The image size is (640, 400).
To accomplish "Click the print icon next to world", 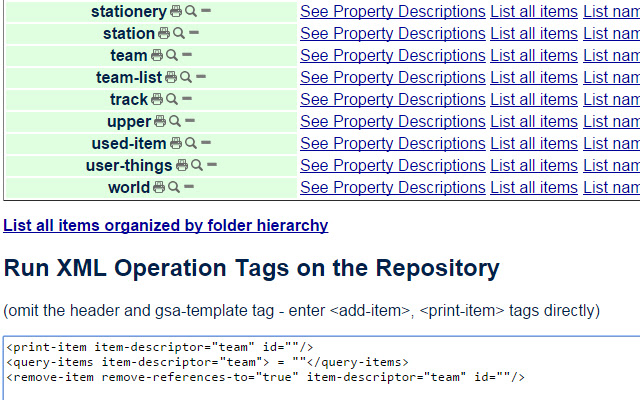I will tap(159, 187).
